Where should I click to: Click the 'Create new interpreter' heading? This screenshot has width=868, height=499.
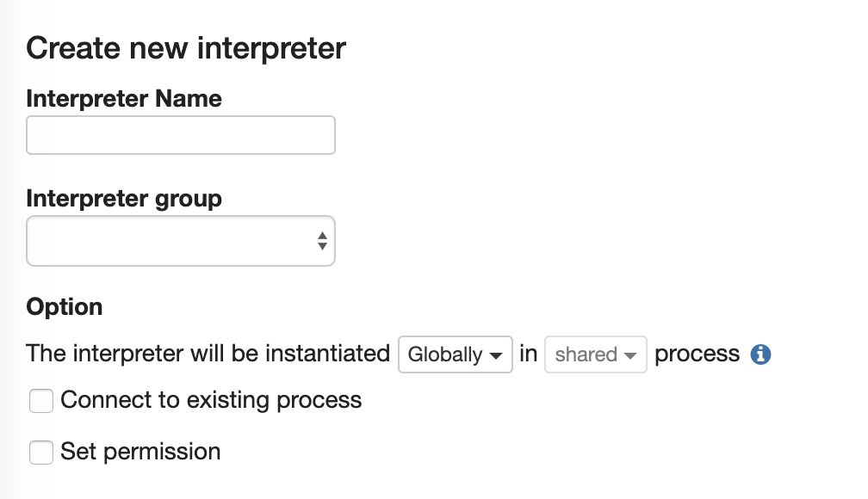(186, 48)
